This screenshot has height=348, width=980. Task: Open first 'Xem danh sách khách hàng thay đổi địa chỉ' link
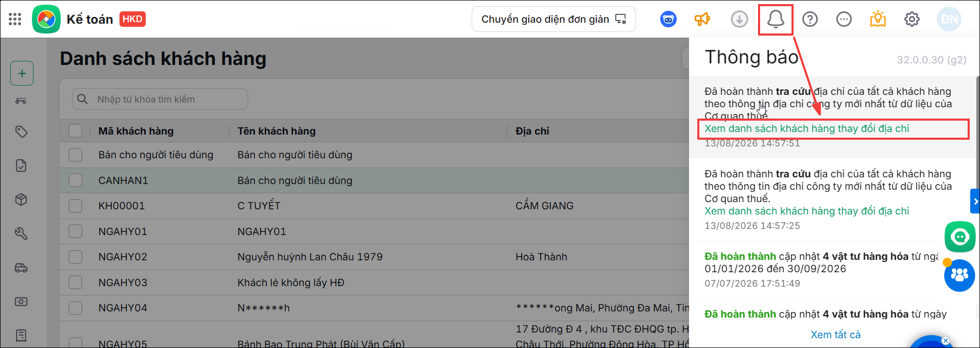click(x=807, y=129)
